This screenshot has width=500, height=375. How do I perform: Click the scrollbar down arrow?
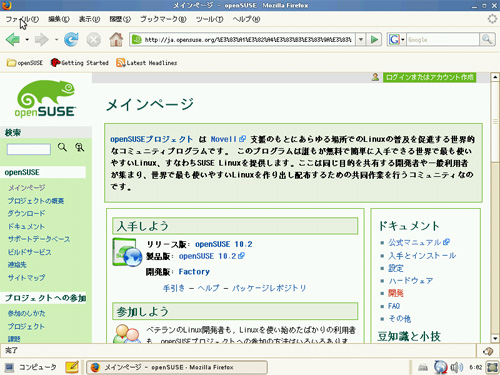495,338
